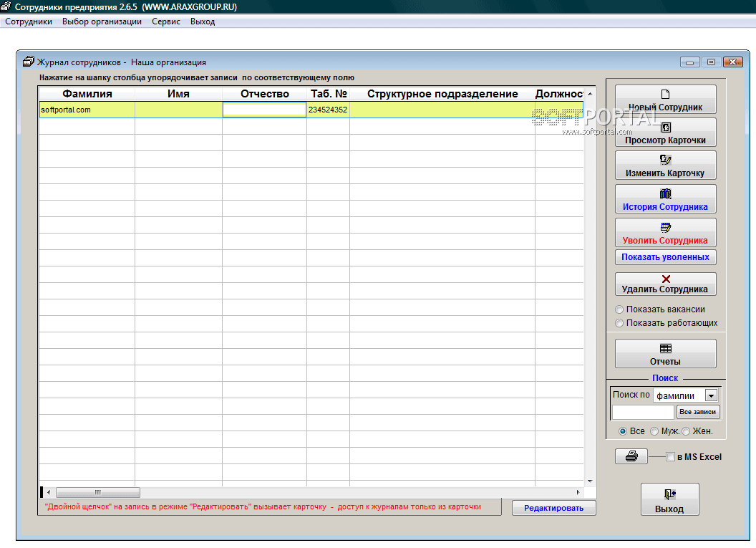756x548 pixels.
Task: Click the Все записи button
Action: click(698, 412)
